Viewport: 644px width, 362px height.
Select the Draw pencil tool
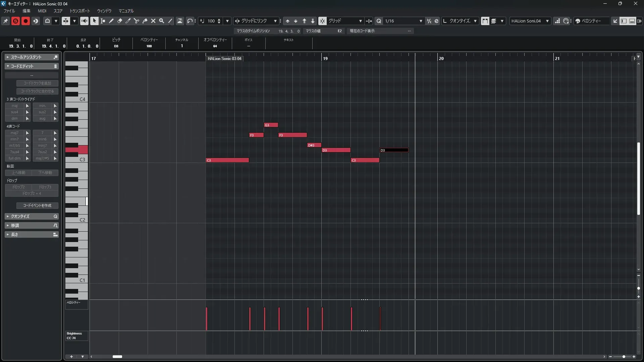point(111,21)
